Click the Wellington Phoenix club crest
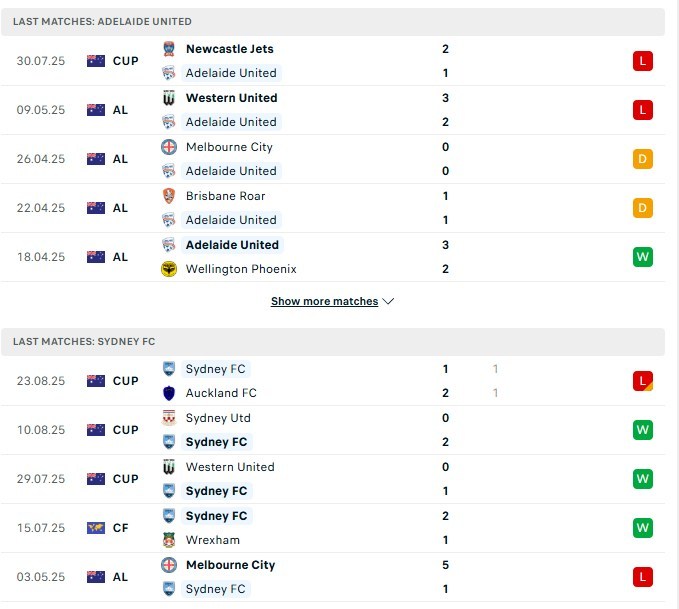The image size is (679, 609). [x=169, y=269]
